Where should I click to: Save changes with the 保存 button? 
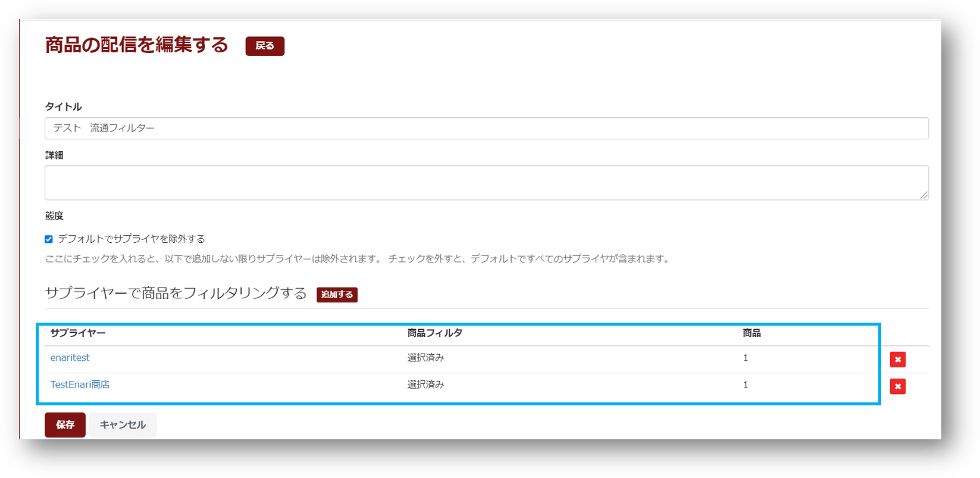[65, 425]
